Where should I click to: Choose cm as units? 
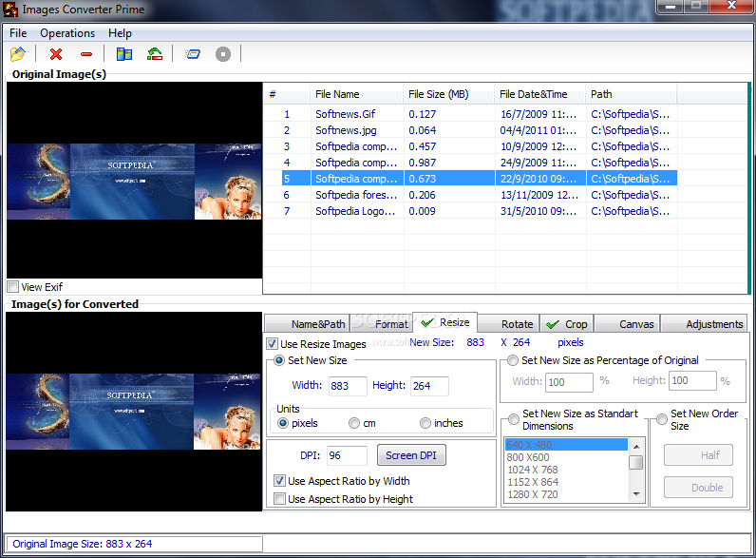pyautogui.click(x=354, y=423)
